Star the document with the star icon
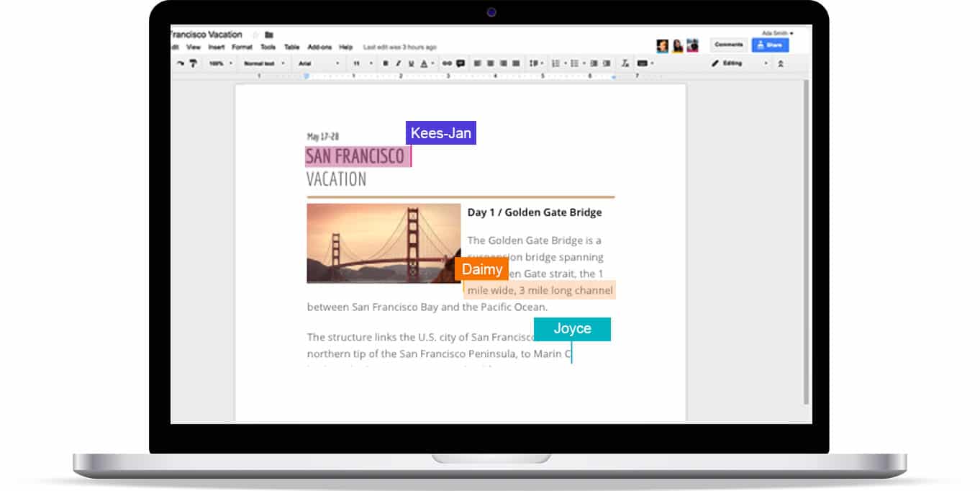 (x=255, y=35)
